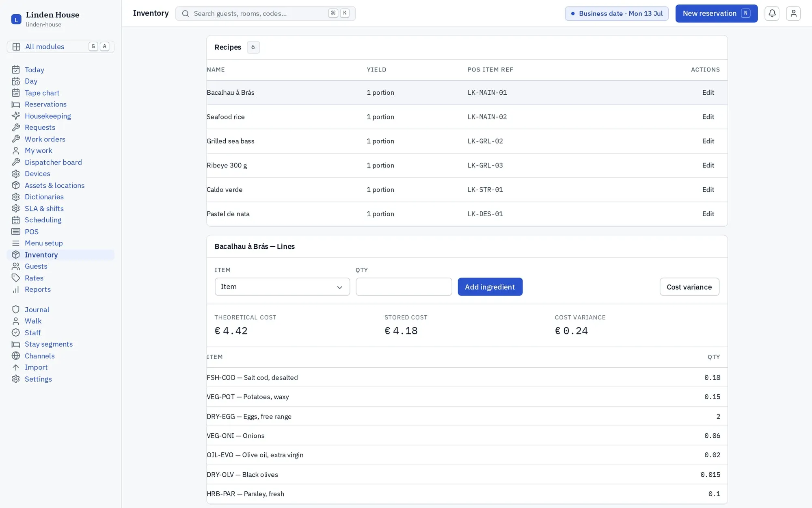Edit the Ribeye 300 g recipe
This screenshot has width=812, height=508.
[x=708, y=165]
